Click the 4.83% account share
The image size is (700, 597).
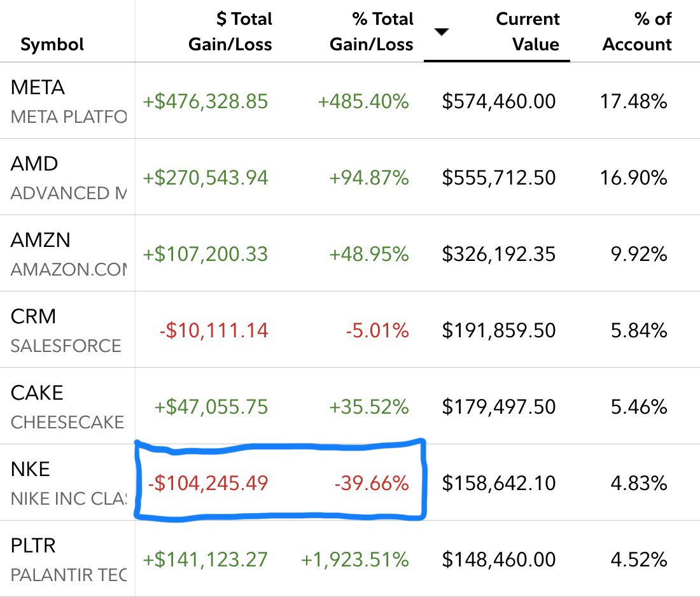point(639,483)
